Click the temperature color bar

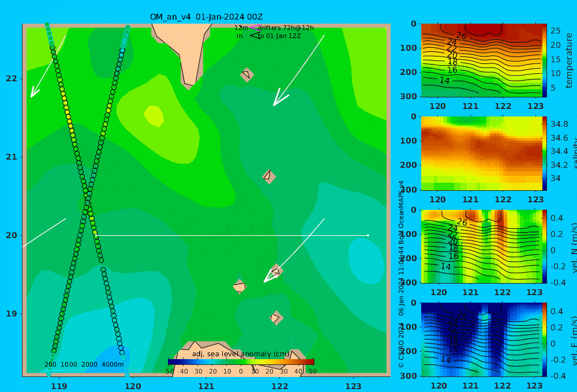tap(545, 61)
